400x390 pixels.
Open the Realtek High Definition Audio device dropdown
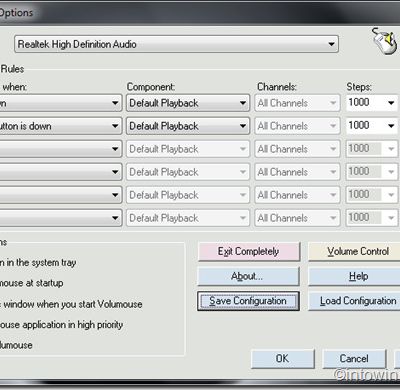click(176, 44)
